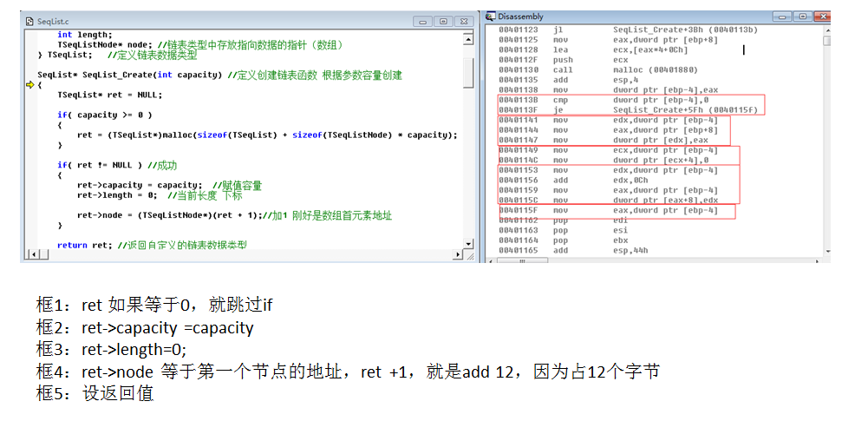Click Disassembly vertical scrollbar down arrow
This screenshot has width=868, height=421.
pos(827,252)
